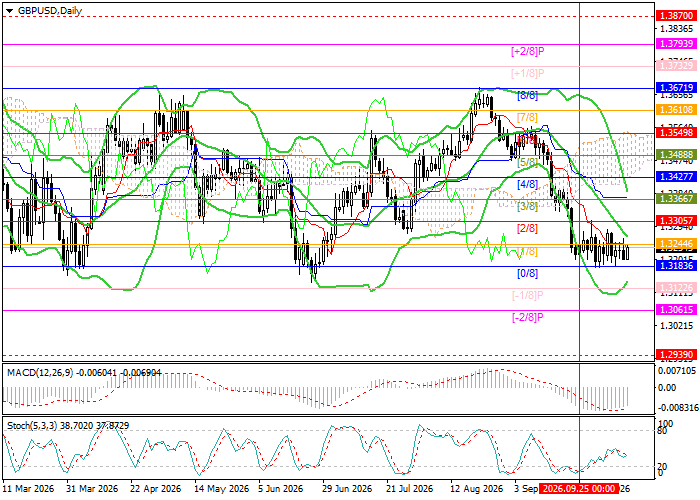700x500 pixels.
Task: Click the [5/8] Murrey level label
Action: [527, 162]
